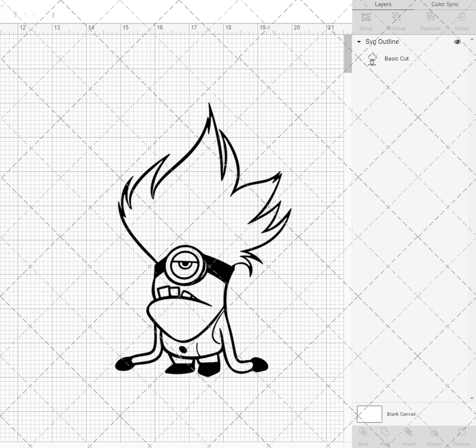Delete the selected layer

point(461,20)
